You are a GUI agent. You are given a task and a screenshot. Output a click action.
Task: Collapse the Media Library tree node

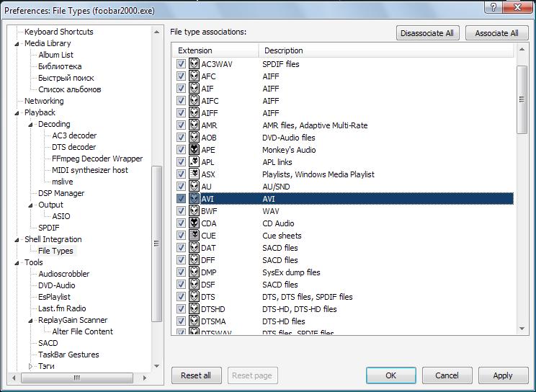pos(17,43)
